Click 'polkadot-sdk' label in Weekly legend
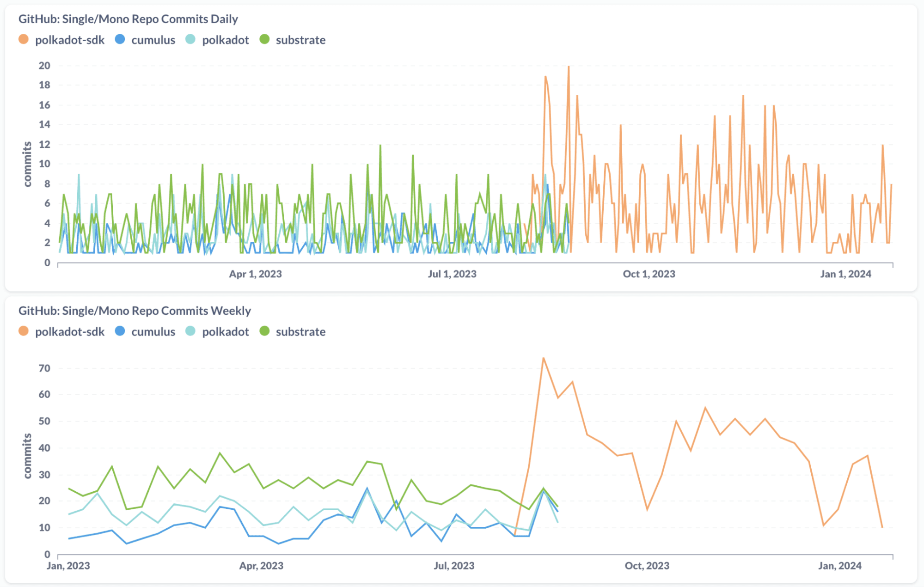 (x=70, y=332)
